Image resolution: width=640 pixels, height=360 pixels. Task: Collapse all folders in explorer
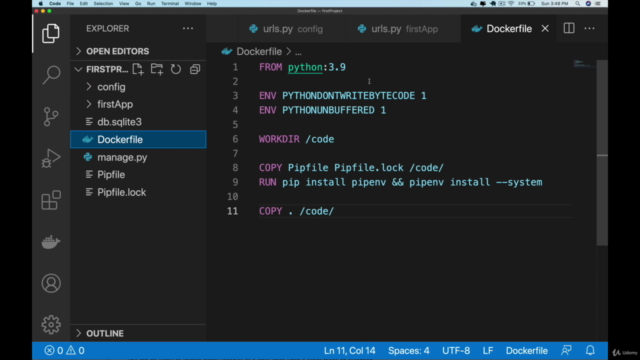[x=195, y=69]
